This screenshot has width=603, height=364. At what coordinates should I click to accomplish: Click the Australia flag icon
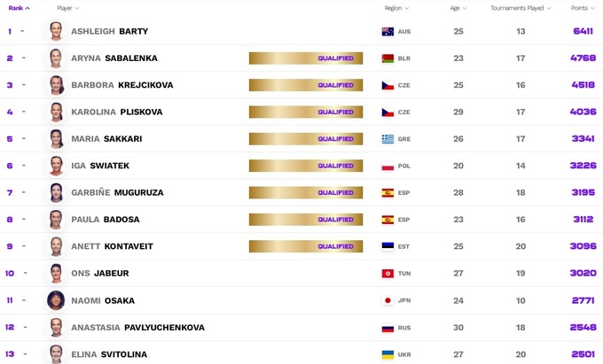[388, 31]
